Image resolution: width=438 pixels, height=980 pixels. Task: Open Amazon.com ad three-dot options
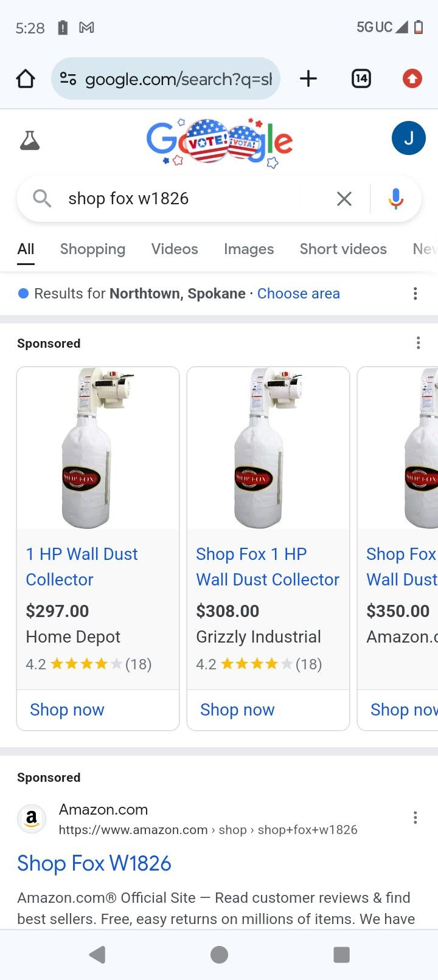coord(415,818)
